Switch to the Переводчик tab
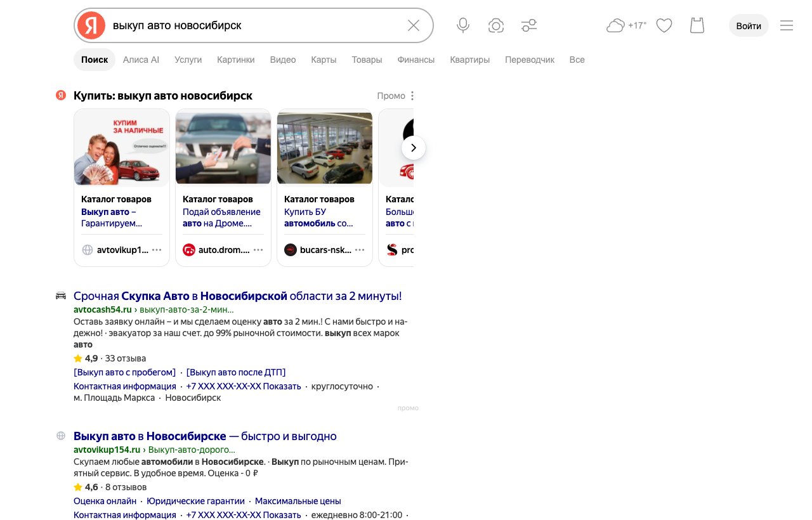The height and width of the screenshot is (520, 812). coord(530,60)
